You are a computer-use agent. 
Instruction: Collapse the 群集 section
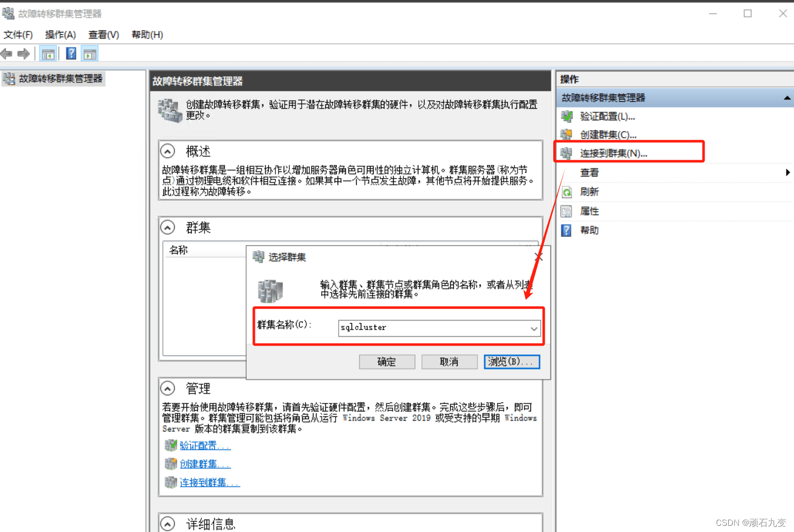[168, 227]
